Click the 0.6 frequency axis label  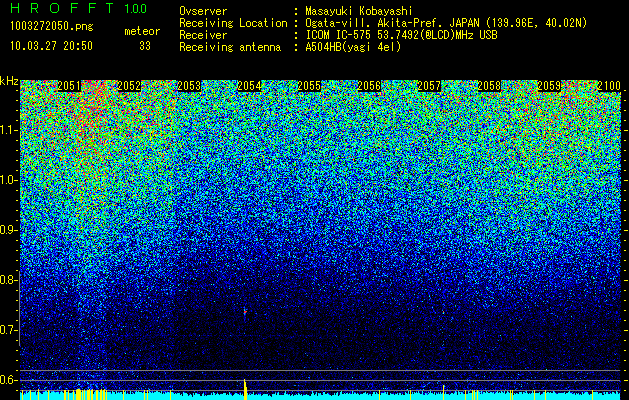tap(7, 380)
